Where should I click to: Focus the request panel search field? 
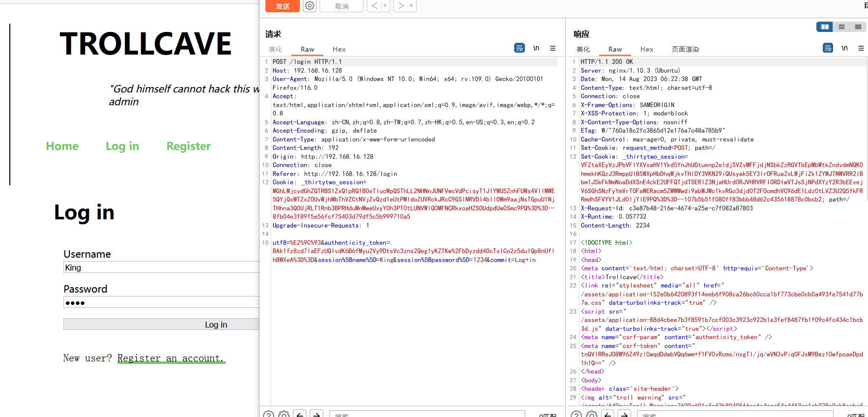coord(427,414)
